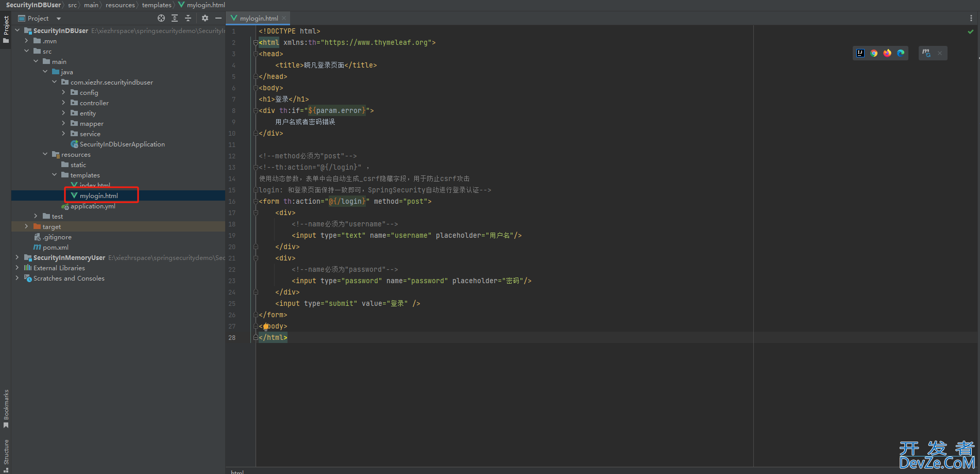The image size is (980, 474).
Task: Open the Structure tool window
Action: (x=6, y=455)
